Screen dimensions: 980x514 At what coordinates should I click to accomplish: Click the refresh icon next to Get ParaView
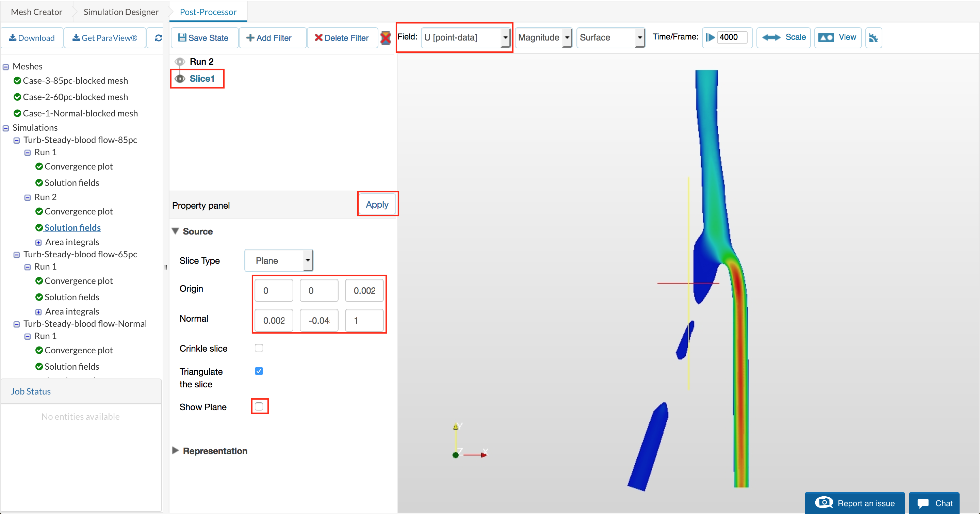tap(158, 38)
